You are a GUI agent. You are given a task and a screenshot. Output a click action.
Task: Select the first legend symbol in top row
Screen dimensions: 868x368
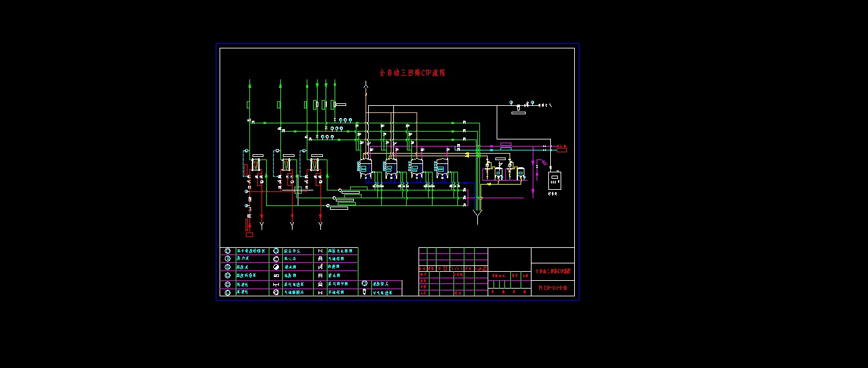[227, 251]
